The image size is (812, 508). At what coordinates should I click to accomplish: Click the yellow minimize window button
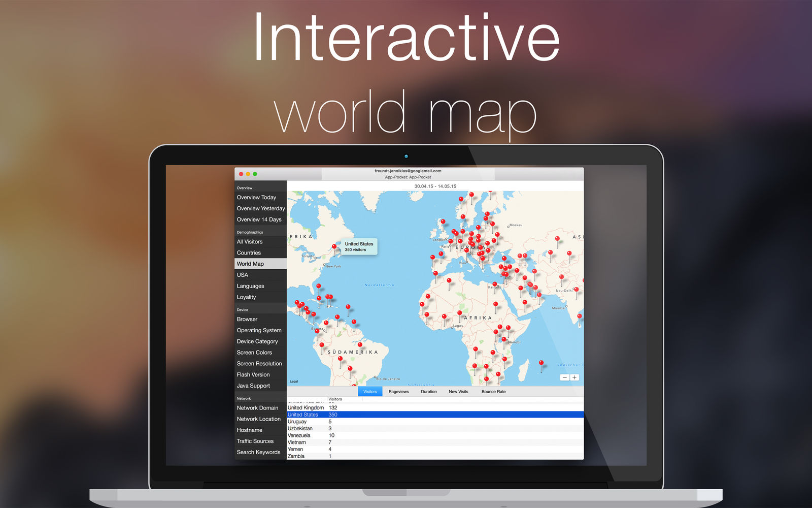point(248,174)
